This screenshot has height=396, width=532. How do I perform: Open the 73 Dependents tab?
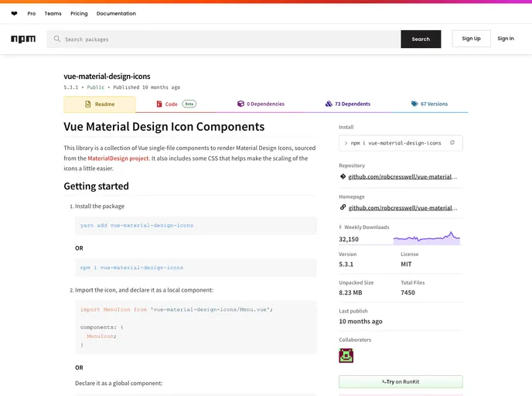click(347, 104)
